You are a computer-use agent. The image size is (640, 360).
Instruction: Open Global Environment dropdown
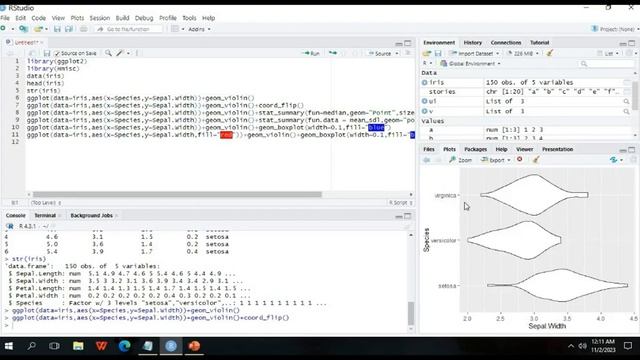point(470,64)
